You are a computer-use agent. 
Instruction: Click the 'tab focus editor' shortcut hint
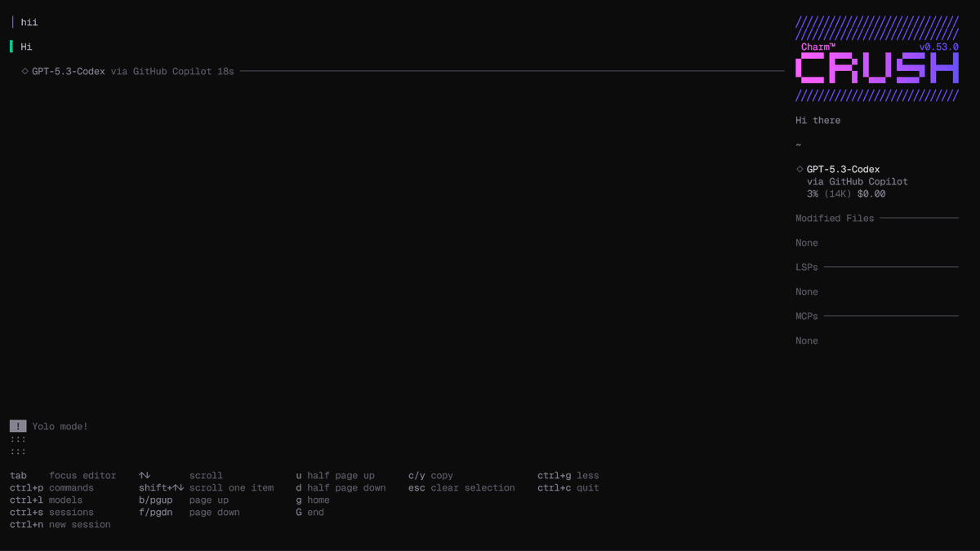tap(63, 475)
